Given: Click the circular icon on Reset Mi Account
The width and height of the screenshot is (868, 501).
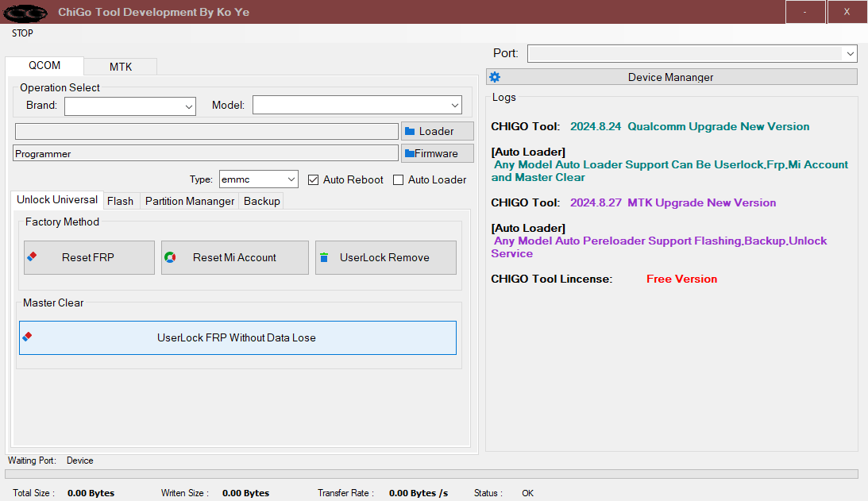Looking at the screenshot, I should tap(170, 257).
